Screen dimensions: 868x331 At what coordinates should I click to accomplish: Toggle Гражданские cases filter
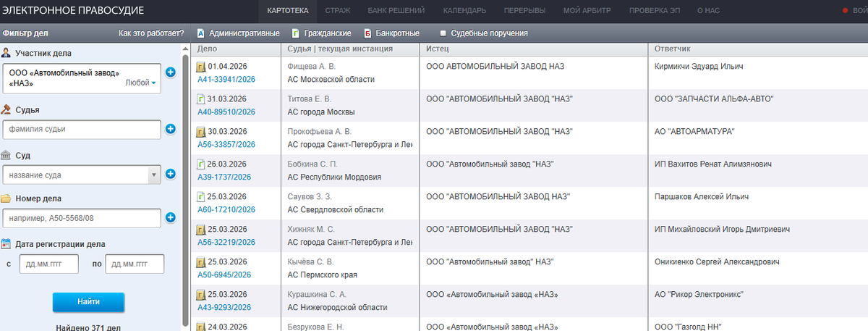(322, 33)
